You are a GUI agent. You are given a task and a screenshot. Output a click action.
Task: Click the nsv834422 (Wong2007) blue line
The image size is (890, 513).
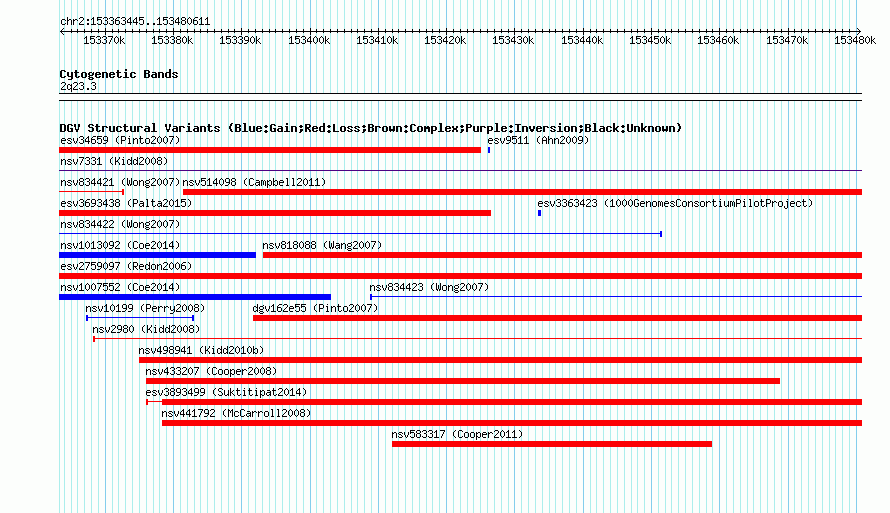(x=360, y=234)
